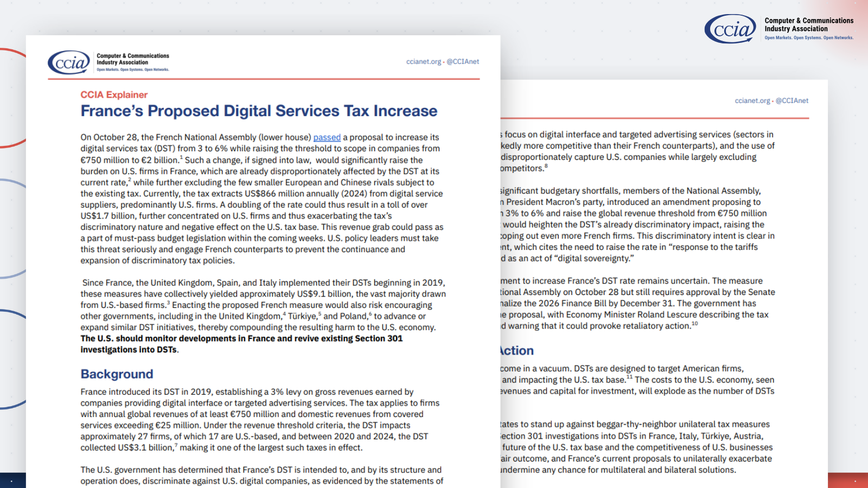Open footnote 6 after "Poland"
This screenshot has width=868, height=488.
(371, 314)
